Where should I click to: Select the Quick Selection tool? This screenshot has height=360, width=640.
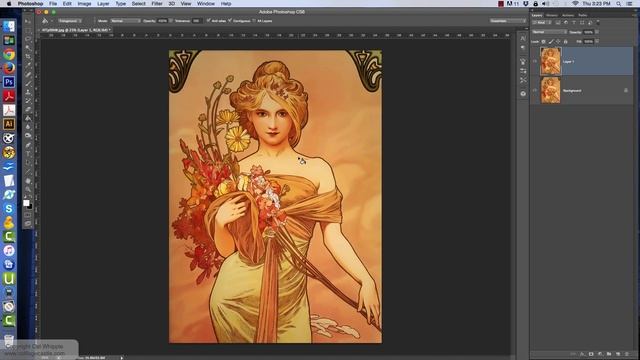pos(28,48)
